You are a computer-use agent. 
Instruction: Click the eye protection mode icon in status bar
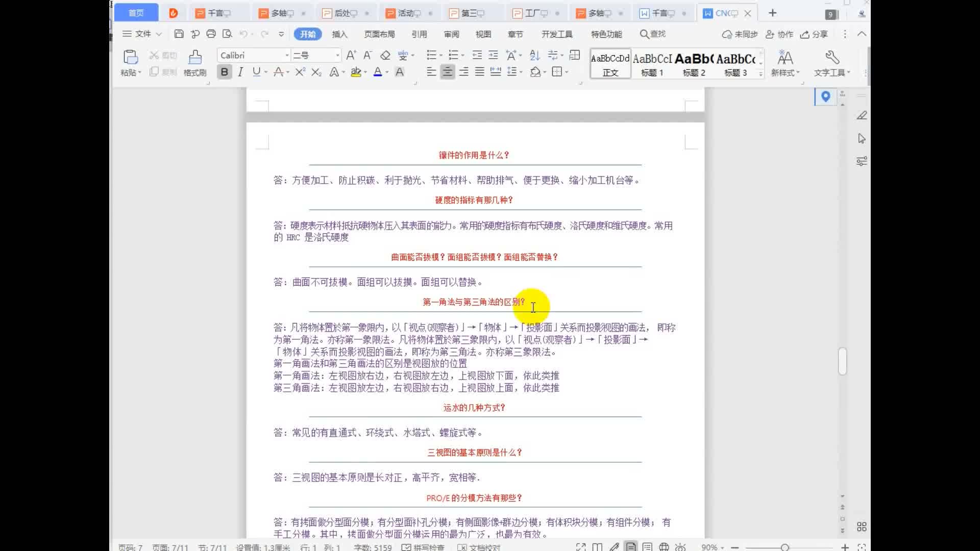pos(680,547)
